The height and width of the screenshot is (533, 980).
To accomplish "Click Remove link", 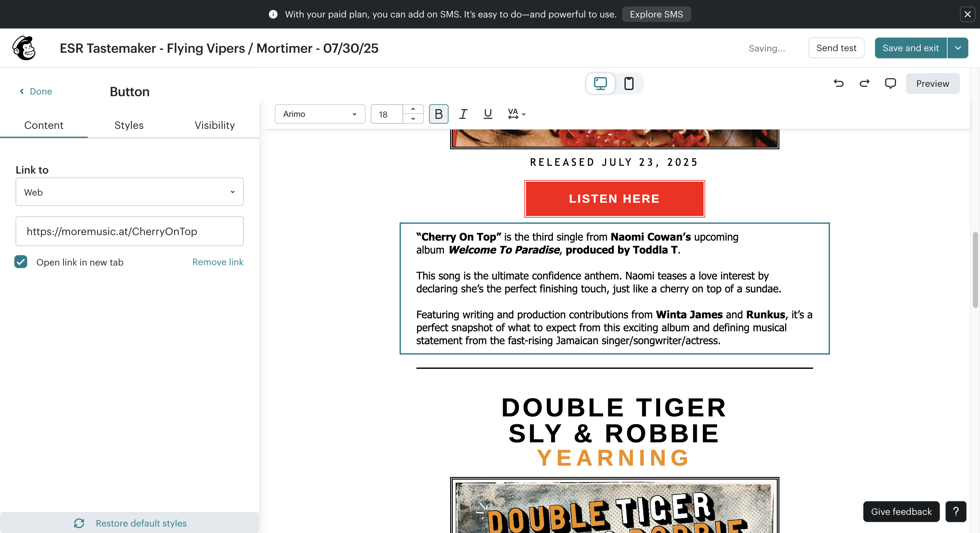I will [217, 262].
